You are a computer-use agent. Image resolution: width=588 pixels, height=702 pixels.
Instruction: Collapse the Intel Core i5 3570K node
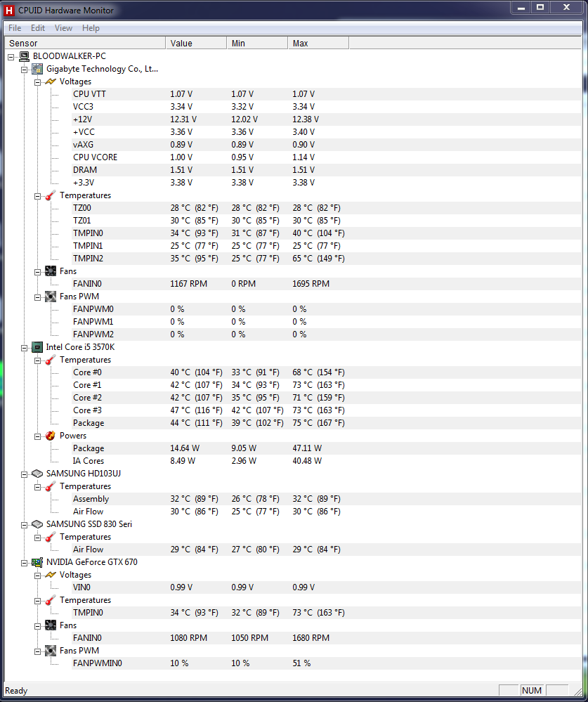[24, 348]
